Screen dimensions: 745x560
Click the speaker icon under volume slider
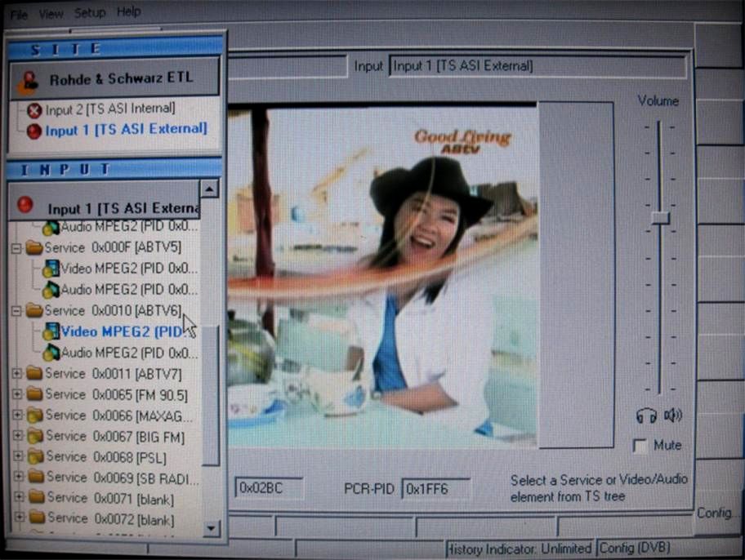tap(673, 416)
